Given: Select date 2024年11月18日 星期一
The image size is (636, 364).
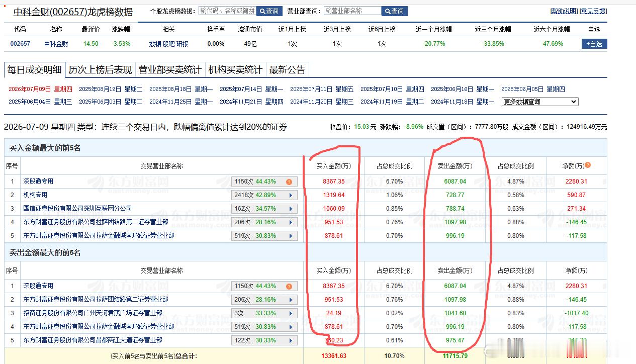Looking at the screenshot, I should (x=463, y=102).
